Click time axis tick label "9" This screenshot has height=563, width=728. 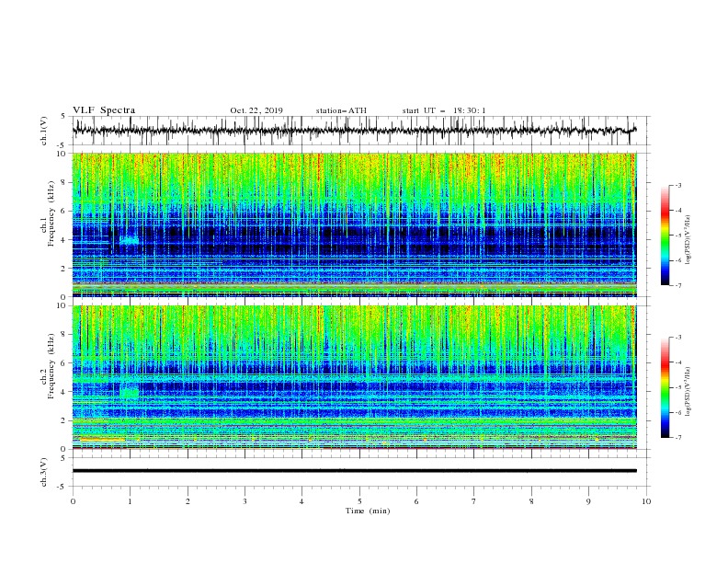pos(588,501)
